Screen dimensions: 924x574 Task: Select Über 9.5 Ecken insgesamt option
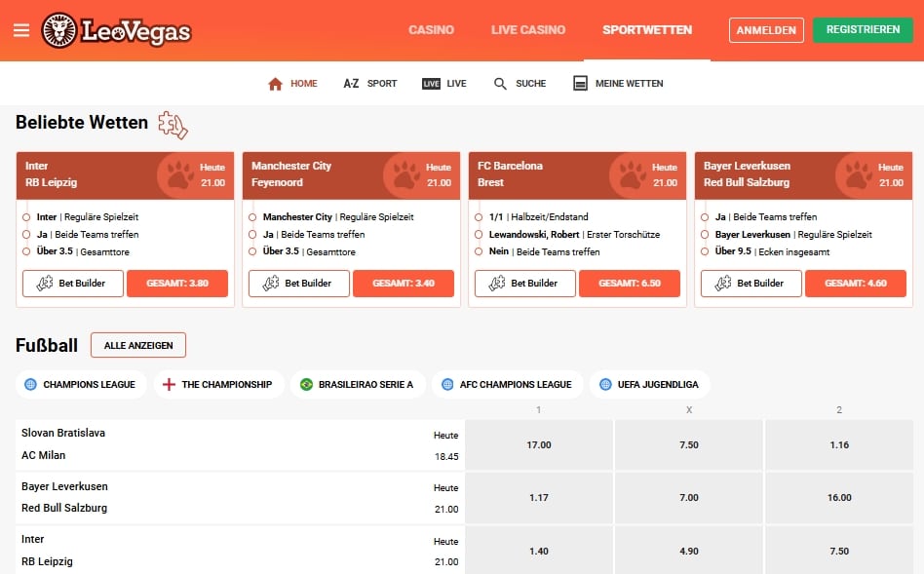[705, 251]
